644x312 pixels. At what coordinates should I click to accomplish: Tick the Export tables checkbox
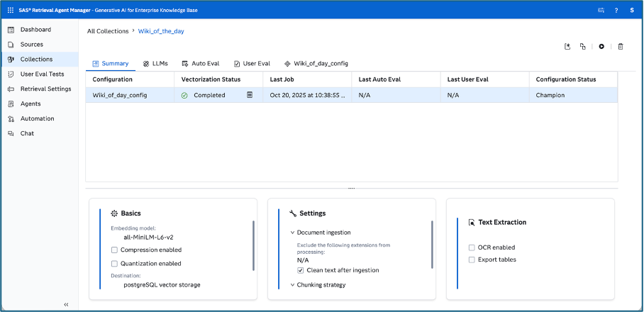(x=472, y=260)
